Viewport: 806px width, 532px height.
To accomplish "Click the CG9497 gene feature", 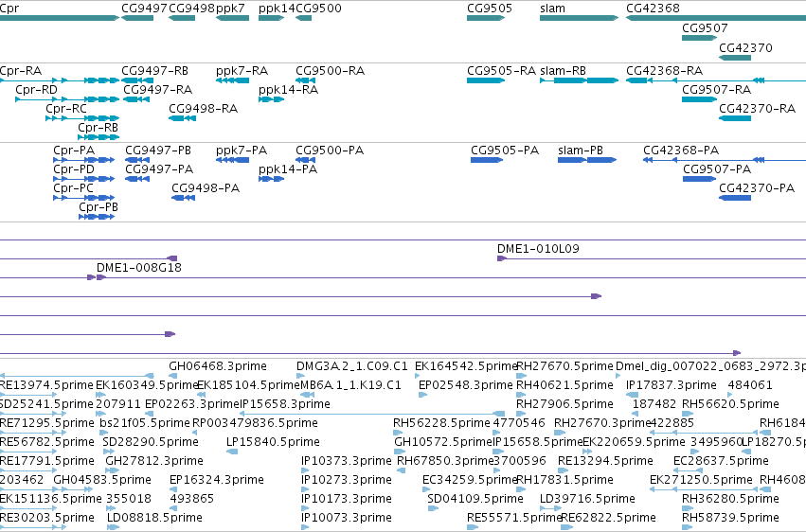I will pos(137,18).
